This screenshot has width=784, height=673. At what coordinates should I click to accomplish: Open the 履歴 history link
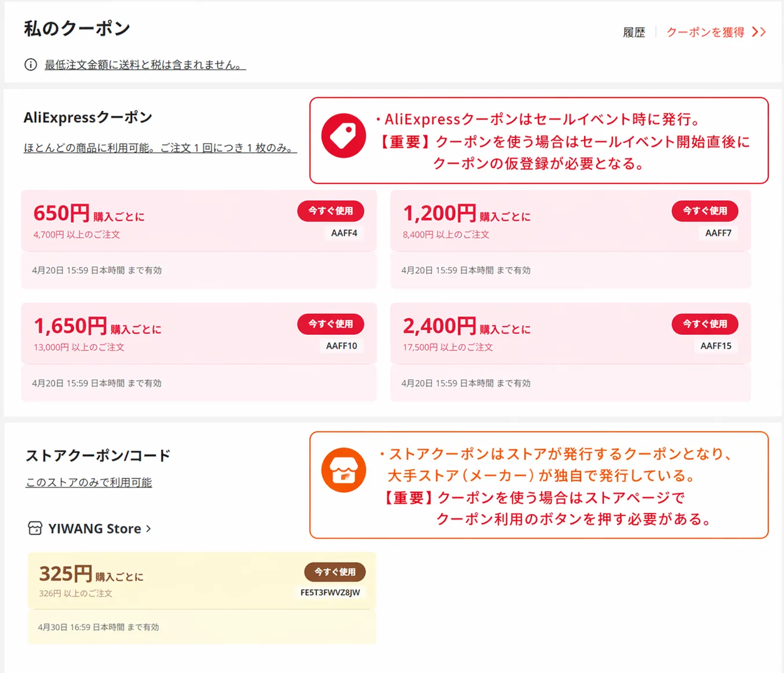click(633, 32)
